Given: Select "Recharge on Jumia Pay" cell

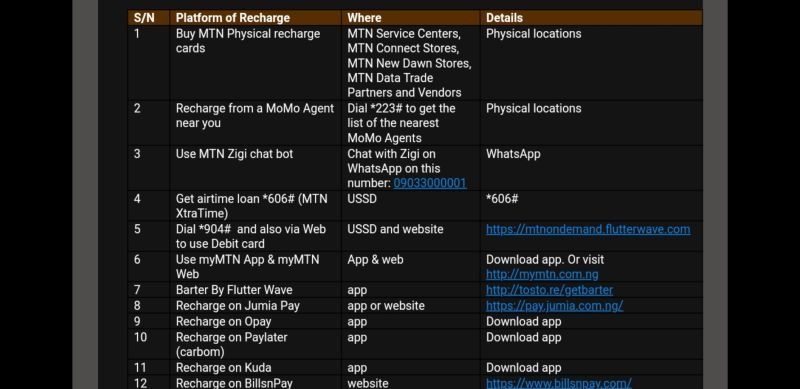Looking at the screenshot, I should (x=256, y=306).
